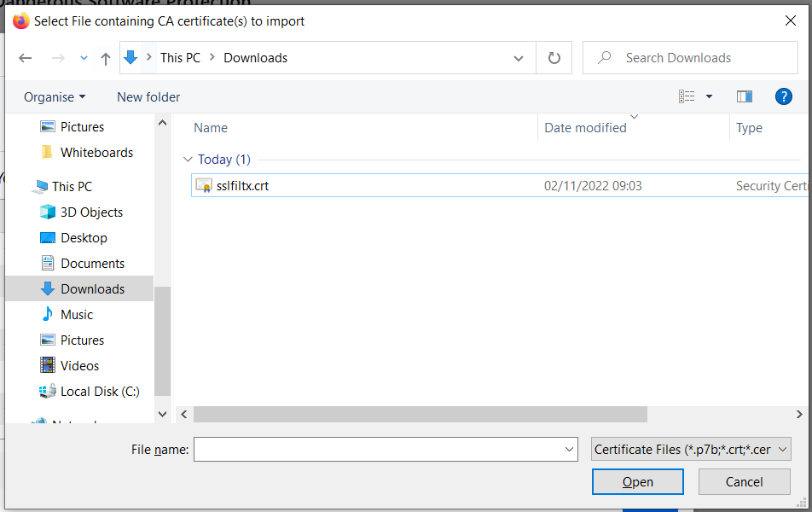Click the Open button
Viewport: 812px width, 512px height.
637,481
